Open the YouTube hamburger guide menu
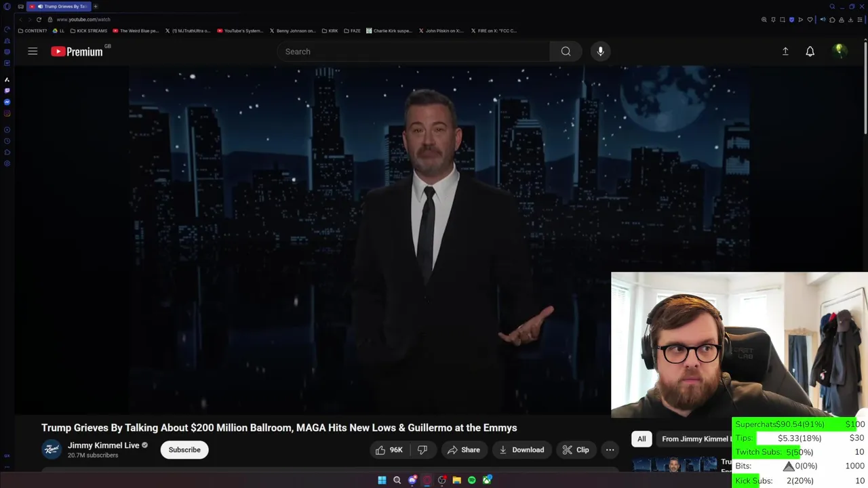868x488 pixels. tap(33, 52)
